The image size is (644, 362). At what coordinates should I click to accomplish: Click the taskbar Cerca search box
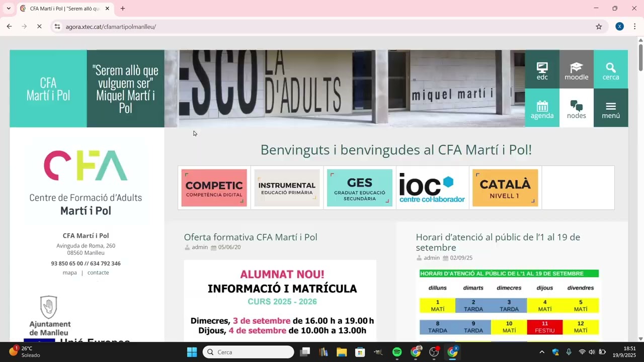(249, 352)
